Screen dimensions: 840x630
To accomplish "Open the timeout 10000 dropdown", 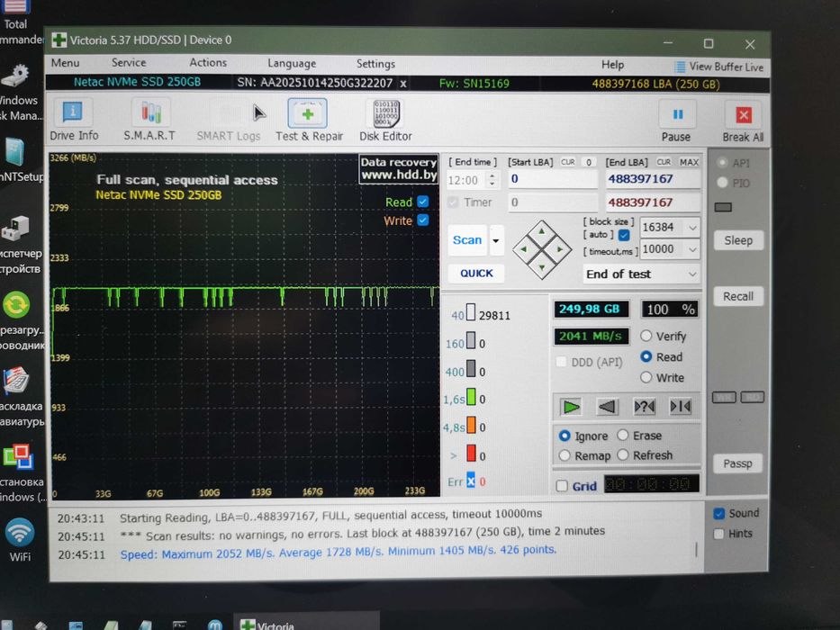I will point(691,250).
